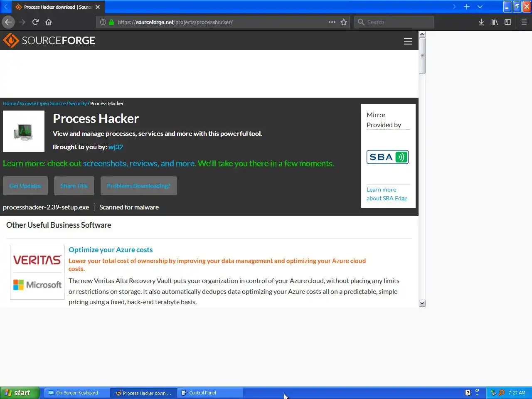The image size is (532, 399).
Task: Click the page scrollbar down arrow
Action: [x=422, y=303]
